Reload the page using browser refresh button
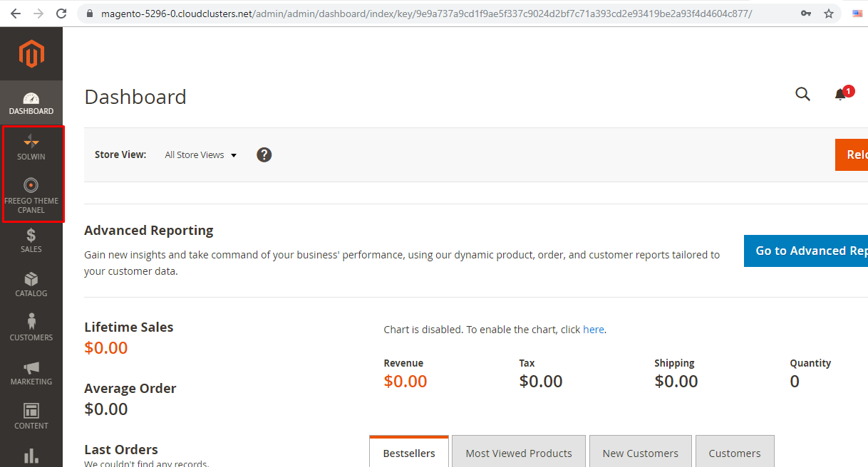 pyautogui.click(x=61, y=14)
